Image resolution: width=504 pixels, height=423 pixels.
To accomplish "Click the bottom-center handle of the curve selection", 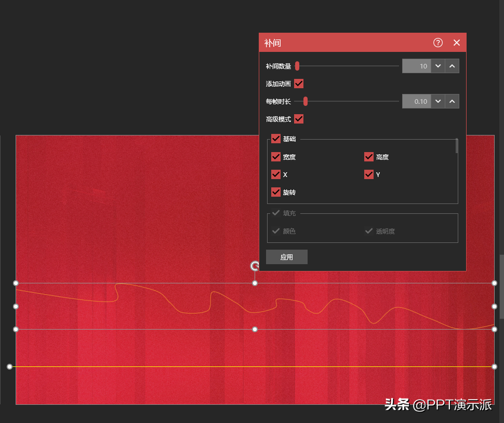I will click(x=255, y=329).
